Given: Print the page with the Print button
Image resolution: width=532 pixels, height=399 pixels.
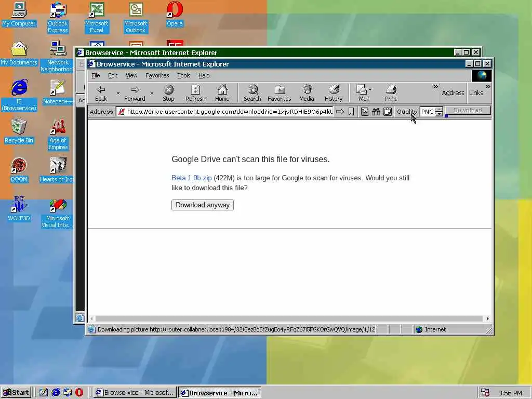Looking at the screenshot, I should [x=391, y=93].
